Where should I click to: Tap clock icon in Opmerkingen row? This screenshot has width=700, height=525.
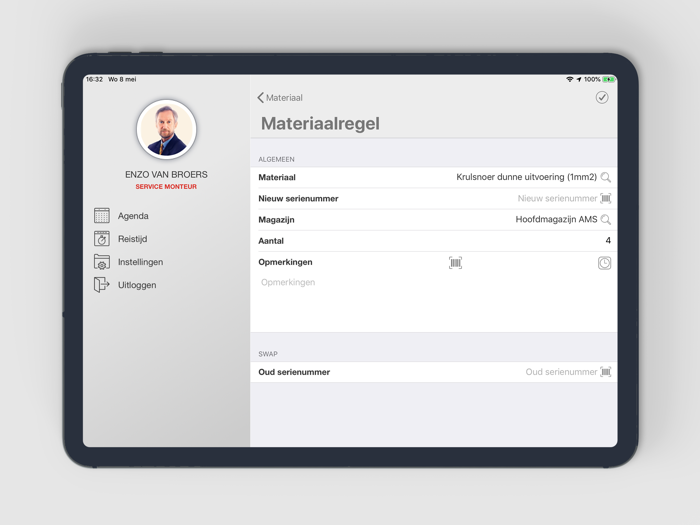(x=604, y=263)
